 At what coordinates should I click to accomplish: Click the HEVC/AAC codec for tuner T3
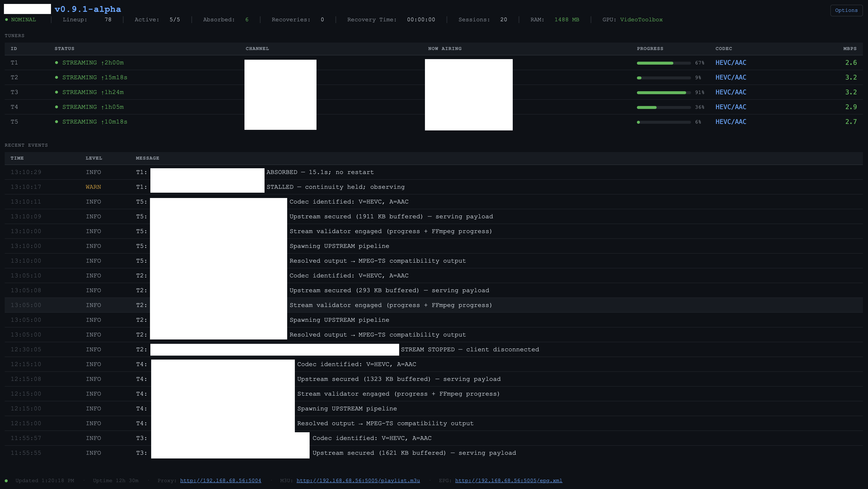[731, 92]
